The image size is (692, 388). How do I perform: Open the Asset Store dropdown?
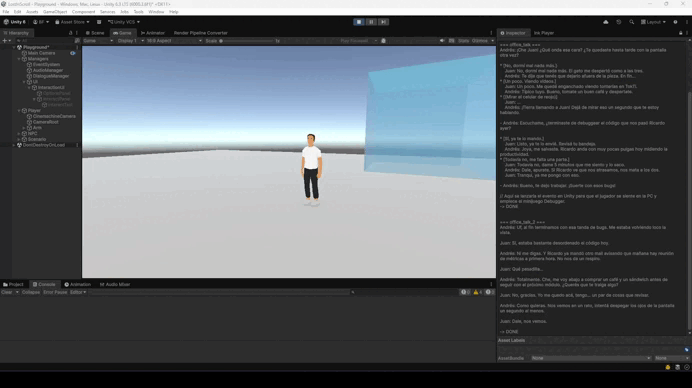[x=72, y=22]
